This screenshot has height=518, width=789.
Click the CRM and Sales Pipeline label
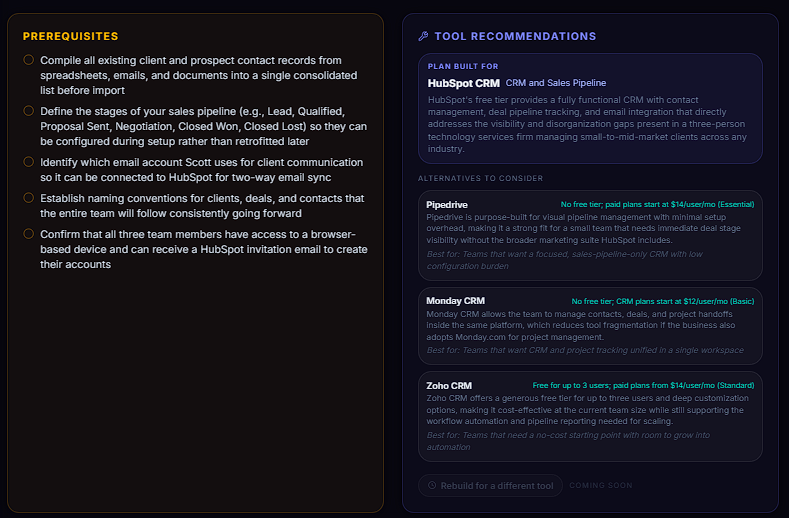click(x=556, y=83)
